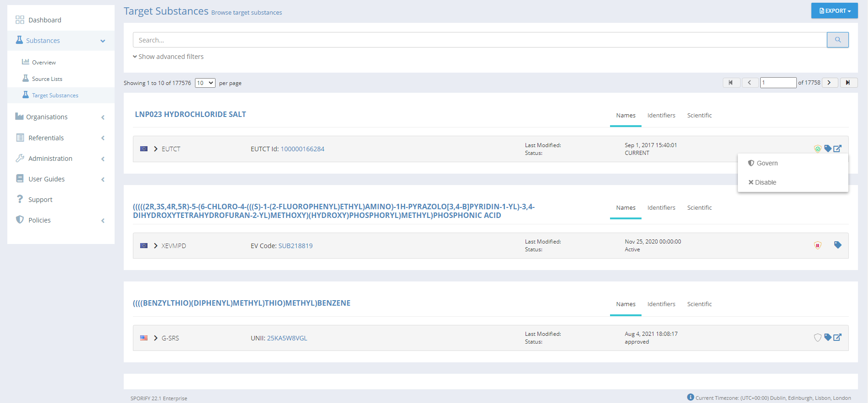Open the EUTCT Id 100000166284 link

(x=302, y=149)
